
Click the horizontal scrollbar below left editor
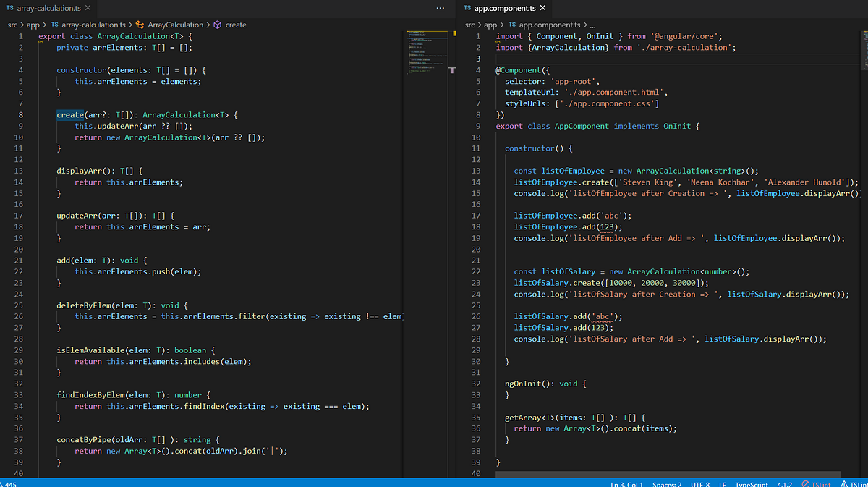(x=217, y=475)
